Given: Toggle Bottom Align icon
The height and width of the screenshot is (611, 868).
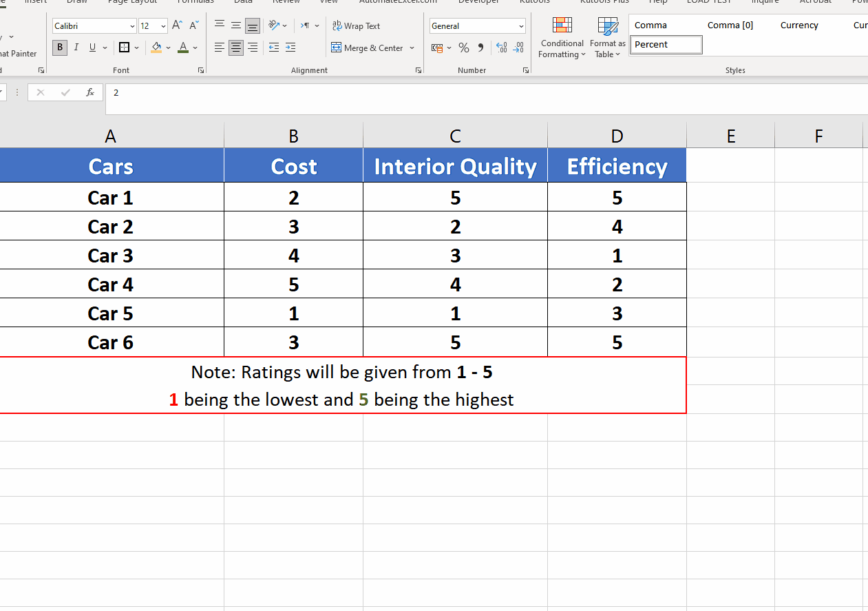Looking at the screenshot, I should 253,26.
